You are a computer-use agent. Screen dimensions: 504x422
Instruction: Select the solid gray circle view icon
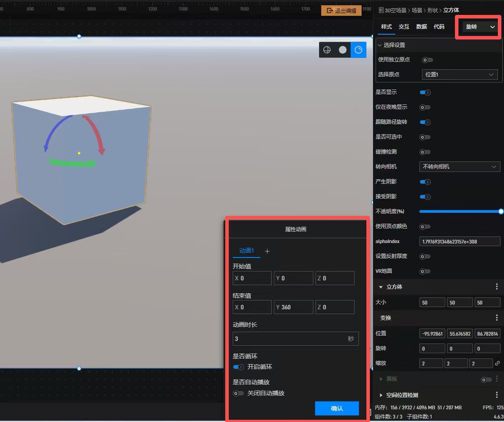(343, 50)
